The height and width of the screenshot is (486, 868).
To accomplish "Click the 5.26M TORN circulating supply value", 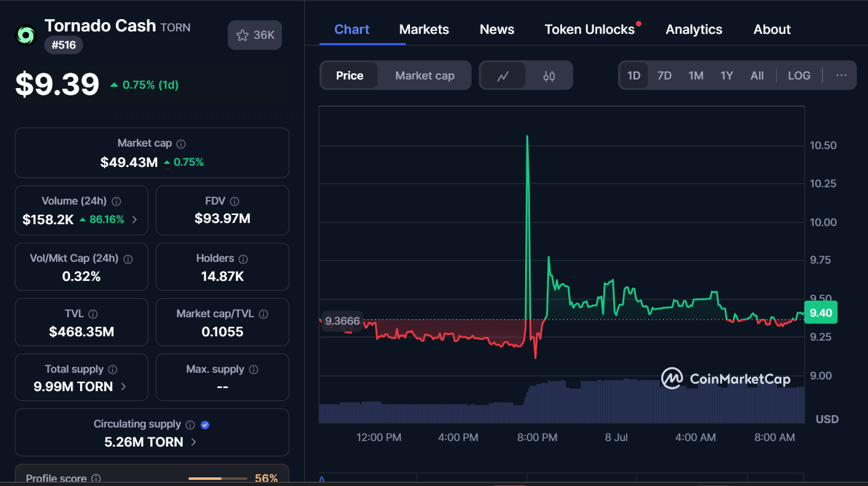I will pyautogui.click(x=144, y=442).
